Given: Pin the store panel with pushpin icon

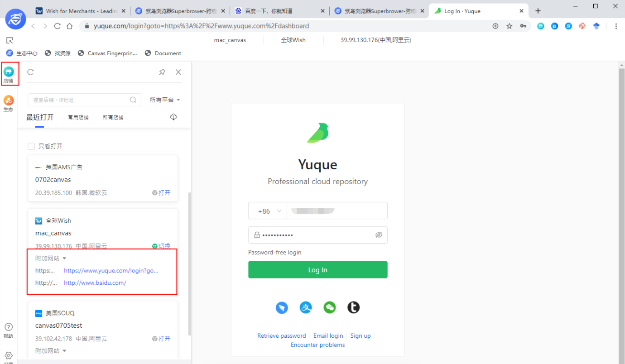Looking at the screenshot, I should pyautogui.click(x=162, y=72).
